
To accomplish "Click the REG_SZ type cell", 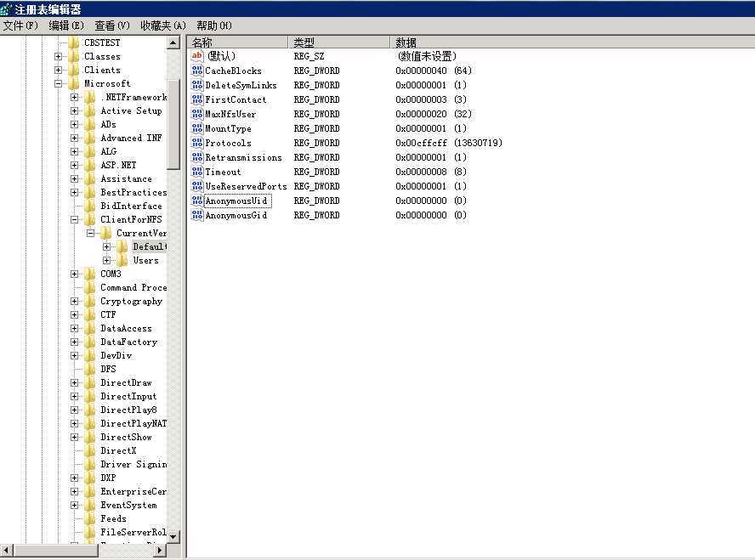I will (x=309, y=56).
